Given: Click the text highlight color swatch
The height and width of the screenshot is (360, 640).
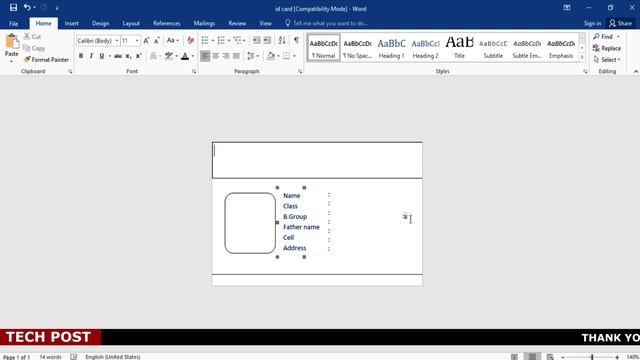Looking at the screenshot, I should [169, 56].
